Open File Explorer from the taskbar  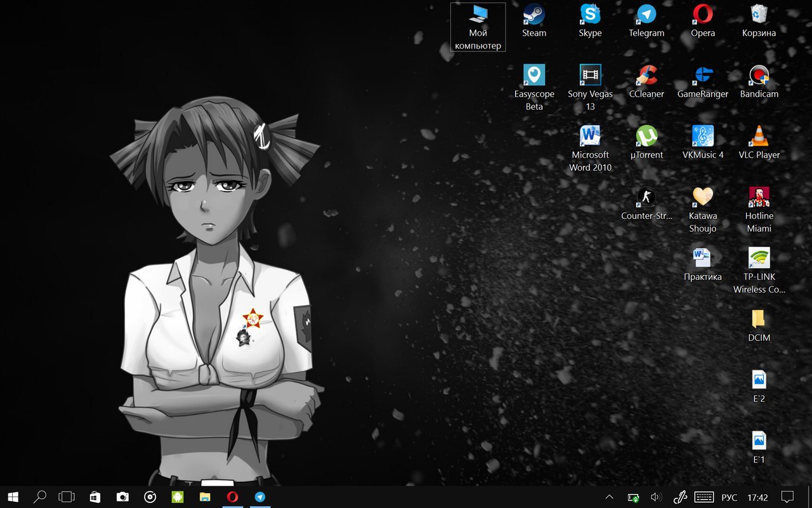coord(205,497)
